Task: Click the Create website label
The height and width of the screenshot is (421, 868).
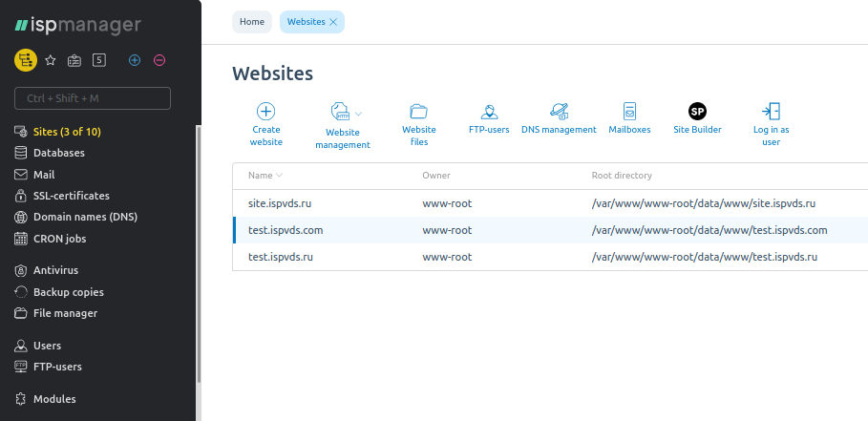Action: point(266,136)
